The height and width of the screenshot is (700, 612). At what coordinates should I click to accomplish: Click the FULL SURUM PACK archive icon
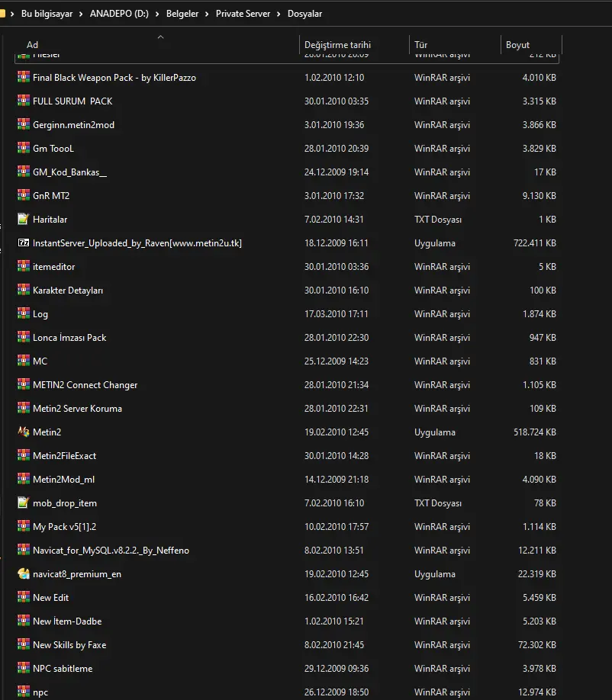click(x=24, y=101)
